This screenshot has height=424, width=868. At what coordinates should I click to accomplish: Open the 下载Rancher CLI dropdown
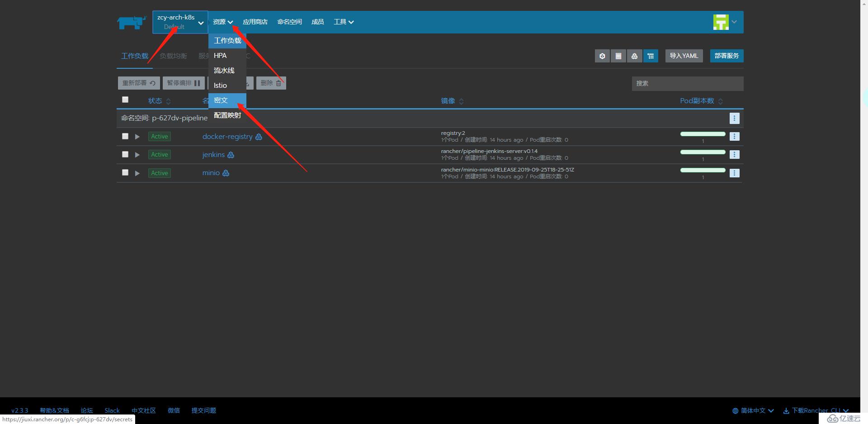tap(816, 410)
